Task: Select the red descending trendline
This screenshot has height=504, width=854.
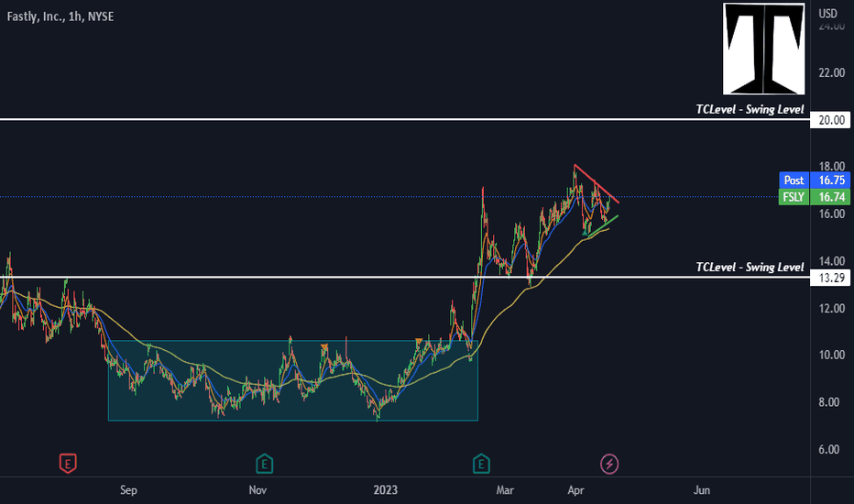Action: coord(596,183)
